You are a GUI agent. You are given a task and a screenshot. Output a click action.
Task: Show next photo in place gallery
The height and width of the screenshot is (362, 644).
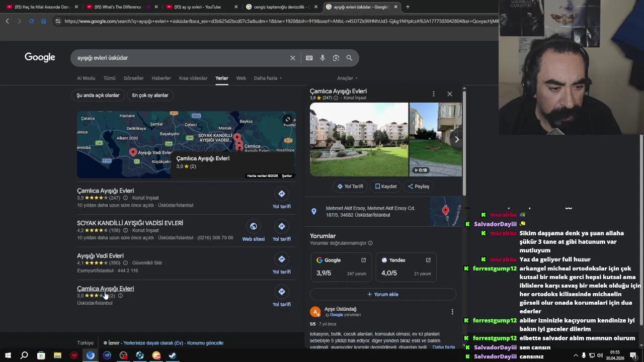[457, 139]
